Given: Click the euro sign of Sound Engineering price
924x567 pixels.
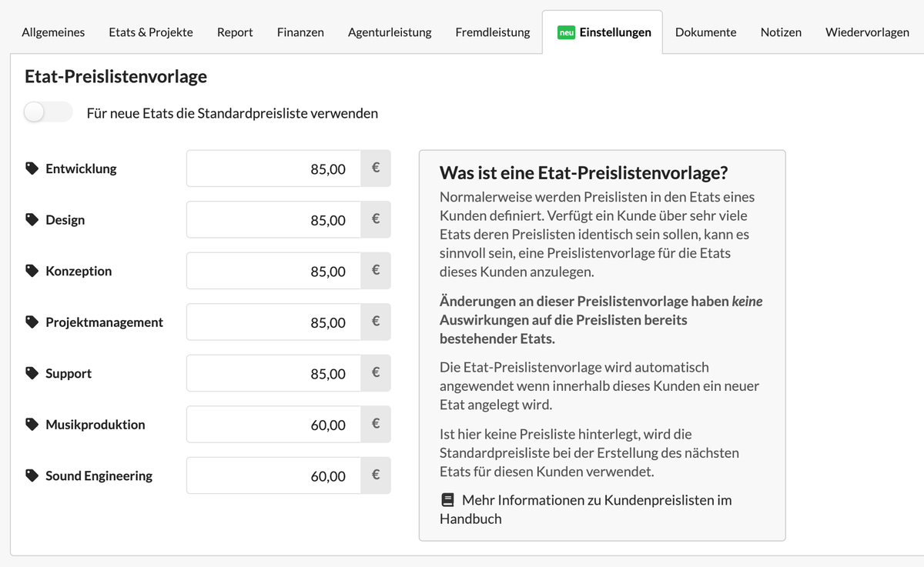Looking at the screenshot, I should coord(376,475).
